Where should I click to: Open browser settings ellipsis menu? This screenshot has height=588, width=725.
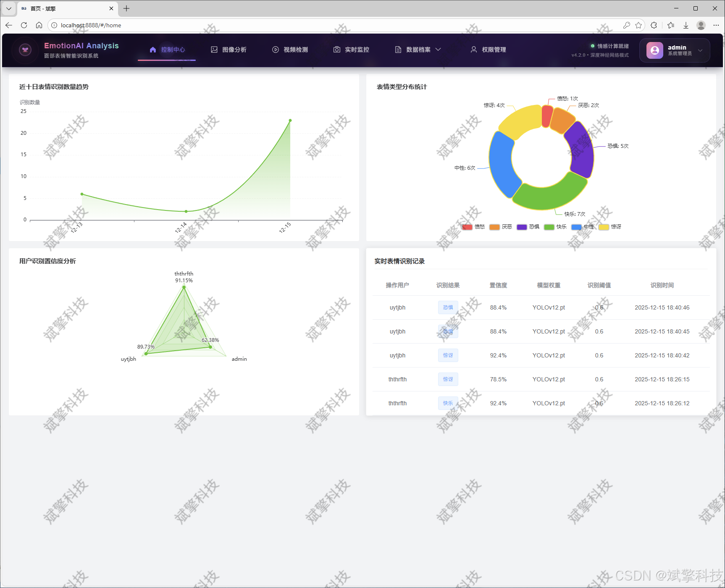point(716,25)
